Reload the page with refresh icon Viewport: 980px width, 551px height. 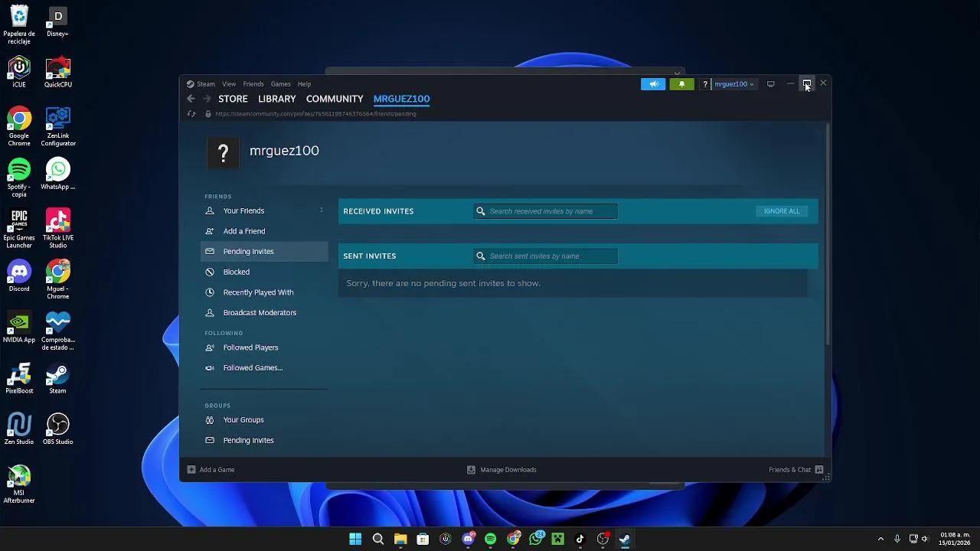coord(191,114)
